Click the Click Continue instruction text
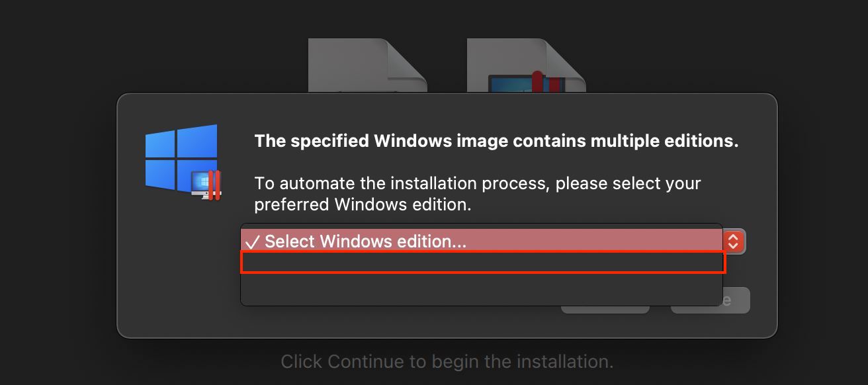 tap(447, 361)
